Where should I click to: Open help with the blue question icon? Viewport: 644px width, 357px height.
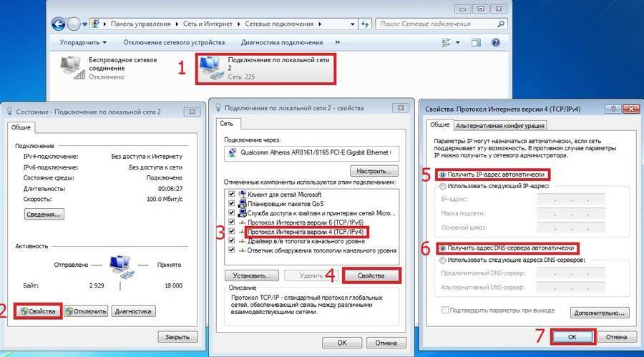496,42
